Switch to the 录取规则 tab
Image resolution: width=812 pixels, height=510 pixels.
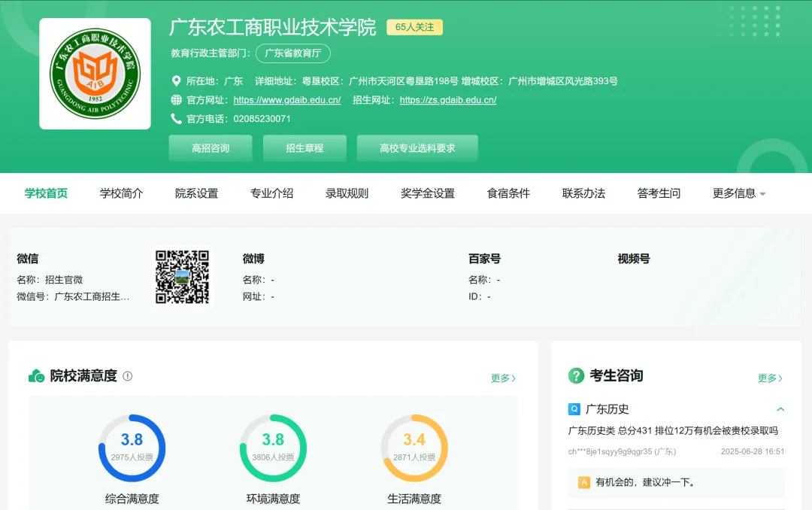(x=347, y=193)
